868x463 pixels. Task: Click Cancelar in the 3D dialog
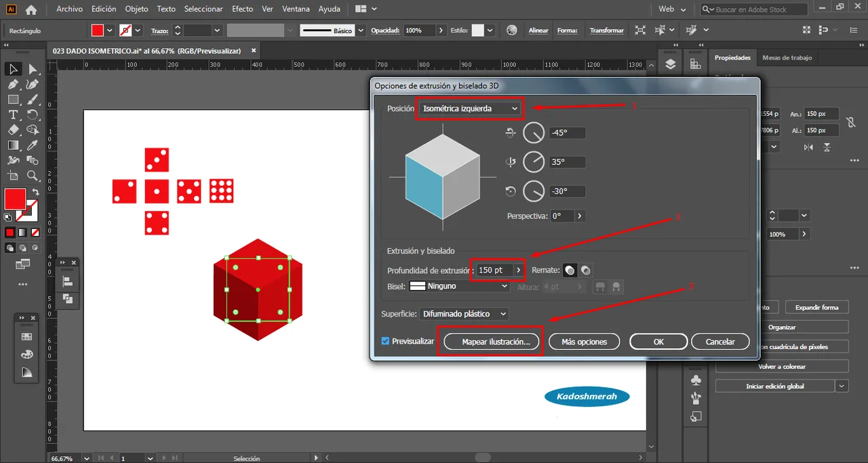point(720,342)
